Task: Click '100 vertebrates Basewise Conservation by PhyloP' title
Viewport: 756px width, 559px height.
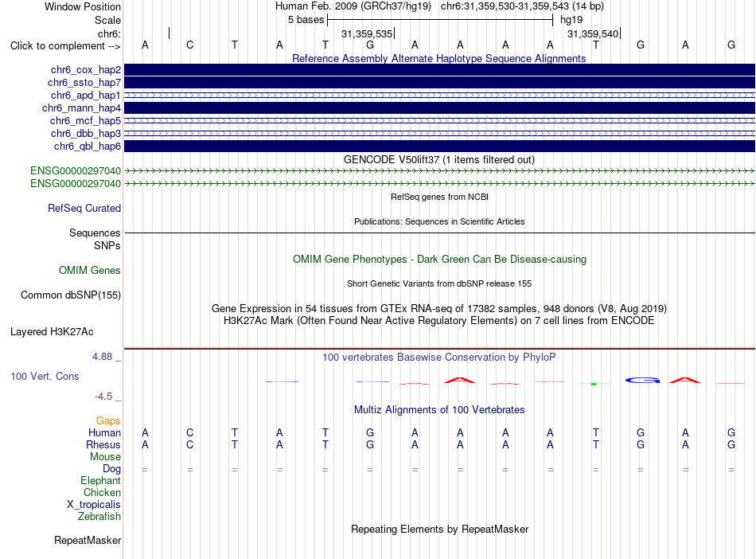Action: click(439, 358)
